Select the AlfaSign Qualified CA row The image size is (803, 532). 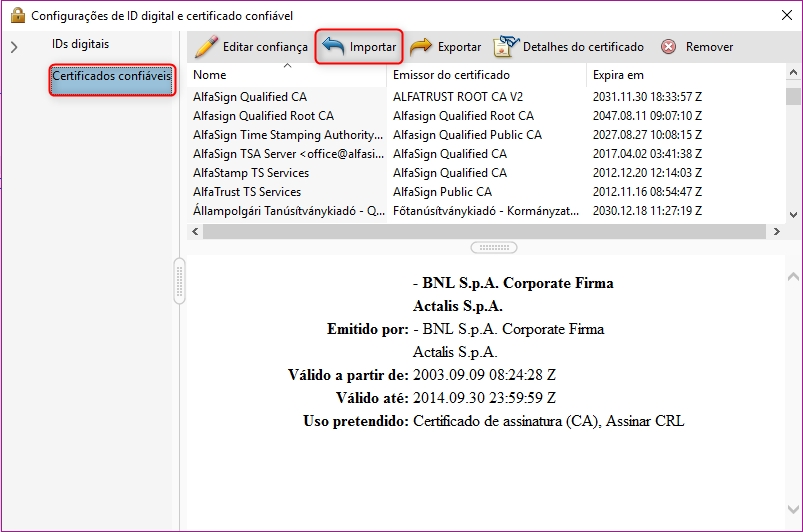coord(250,97)
